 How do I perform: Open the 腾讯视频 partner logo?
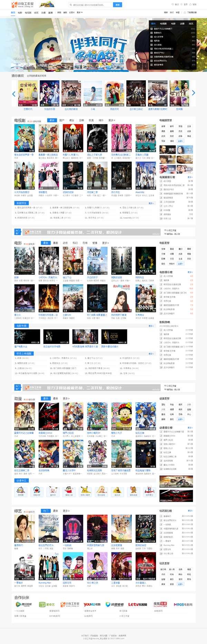24,604
